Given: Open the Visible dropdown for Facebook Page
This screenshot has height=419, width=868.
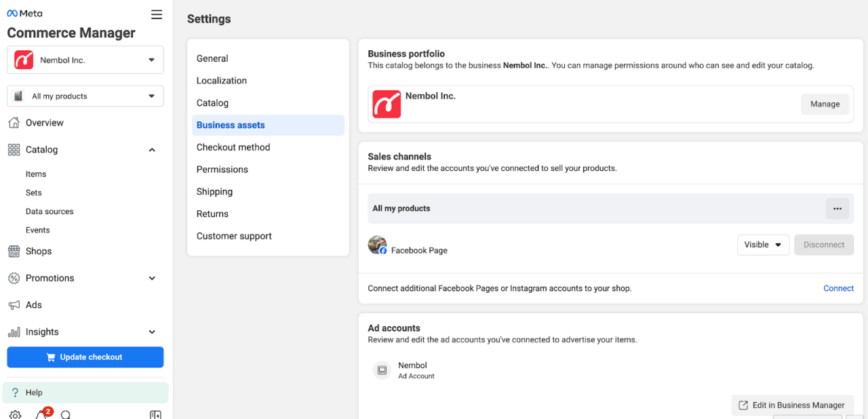Looking at the screenshot, I should click(x=763, y=245).
